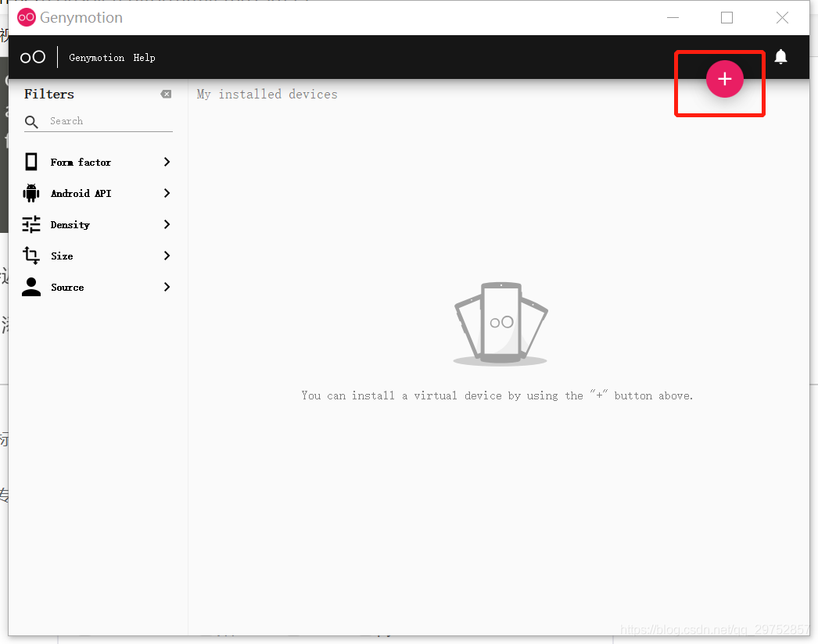The image size is (818, 644).
Task: Click the empty devices phone illustration
Action: (500, 324)
